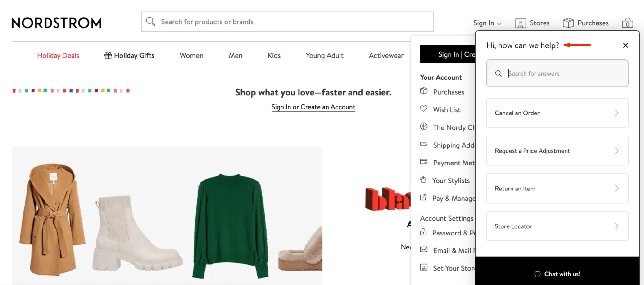Open the Sign In dropdown at top right

487,23
